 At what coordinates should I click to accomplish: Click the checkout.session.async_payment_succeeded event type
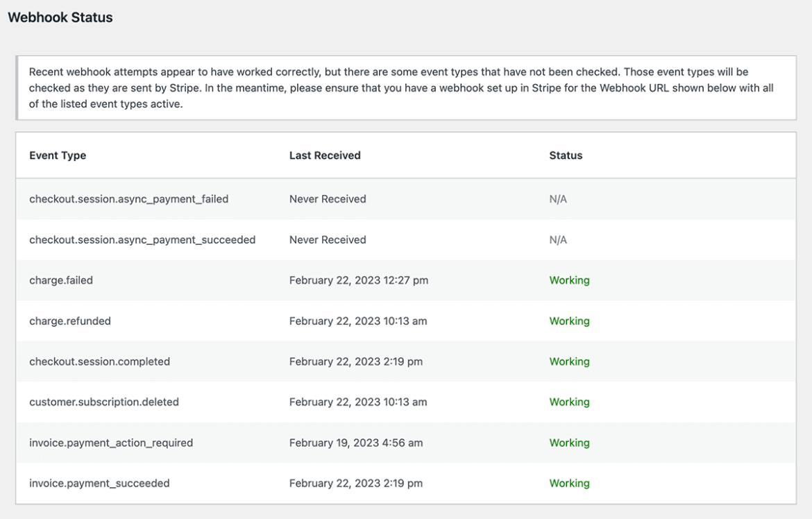[142, 239]
